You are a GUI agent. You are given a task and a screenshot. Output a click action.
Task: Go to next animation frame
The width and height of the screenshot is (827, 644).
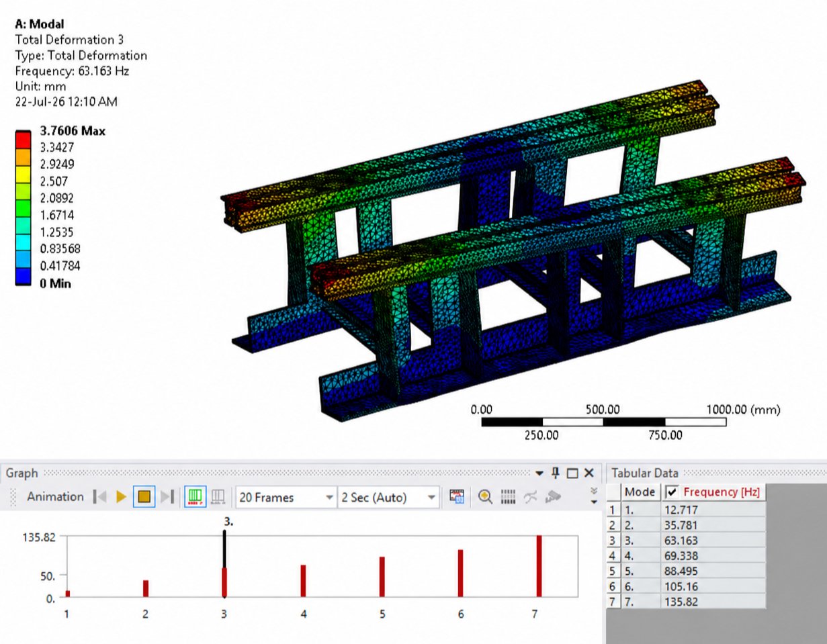(x=167, y=497)
